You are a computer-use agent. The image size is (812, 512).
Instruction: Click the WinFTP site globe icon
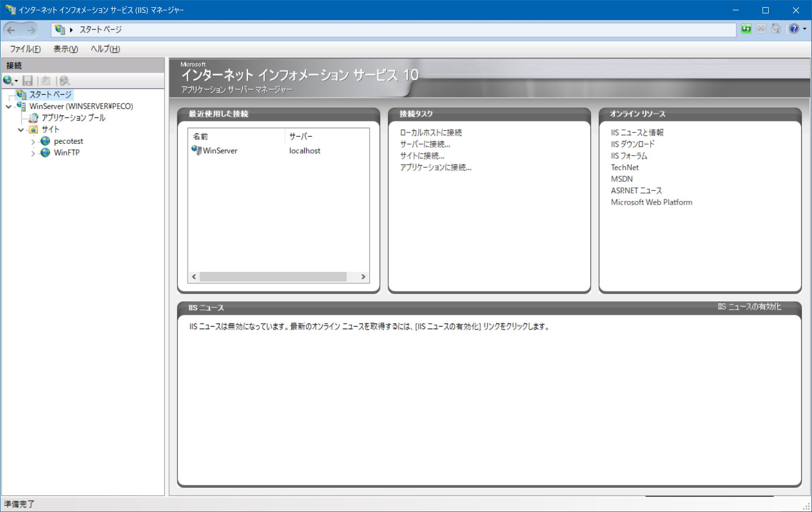[x=45, y=152]
